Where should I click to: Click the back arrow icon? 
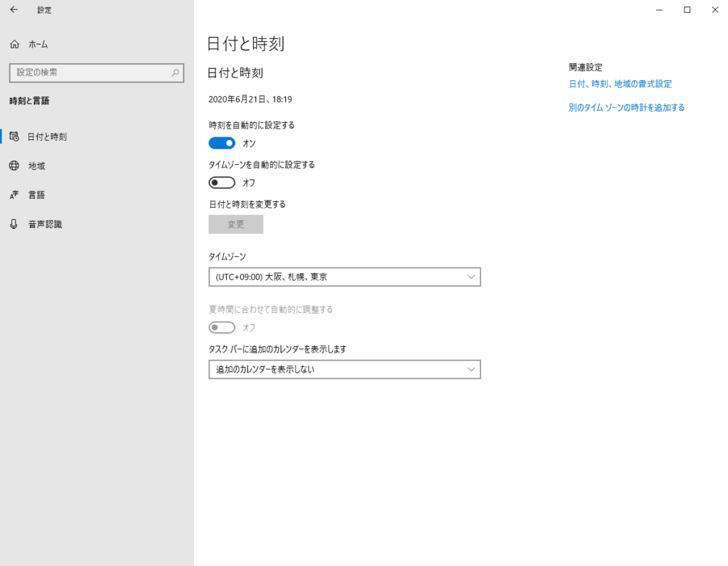click(14, 10)
